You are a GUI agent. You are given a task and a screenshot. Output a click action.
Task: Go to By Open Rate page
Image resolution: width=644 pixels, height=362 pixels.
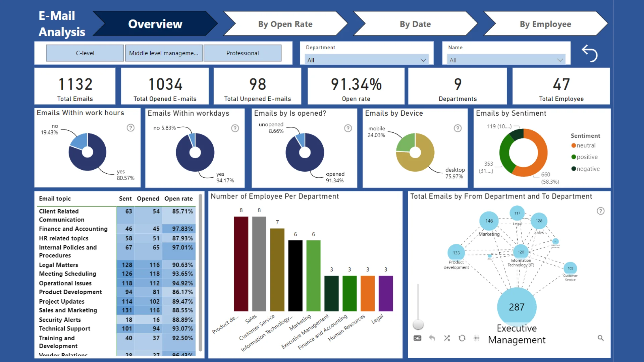coord(285,24)
